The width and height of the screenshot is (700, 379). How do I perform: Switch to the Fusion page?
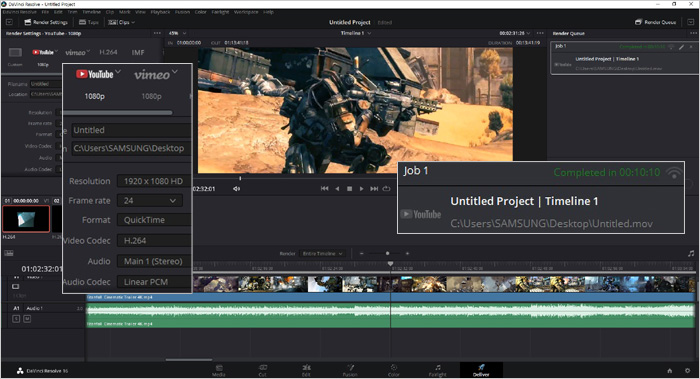coord(350,370)
